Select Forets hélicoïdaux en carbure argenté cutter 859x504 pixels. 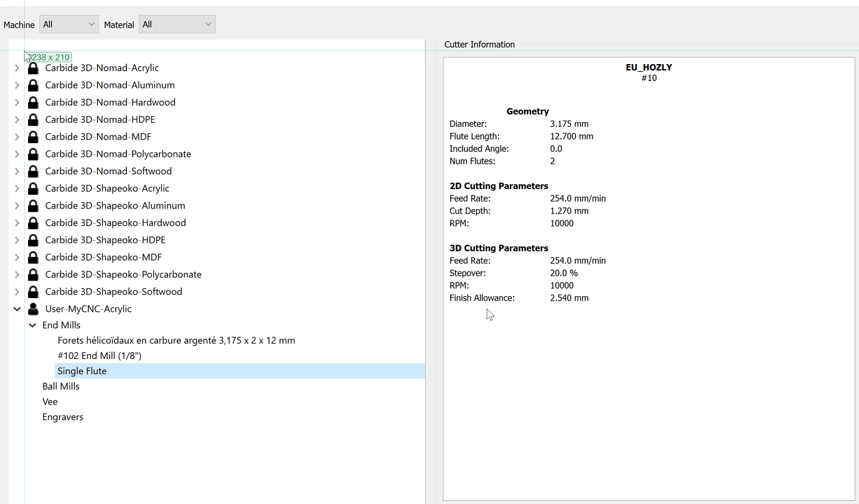click(176, 340)
